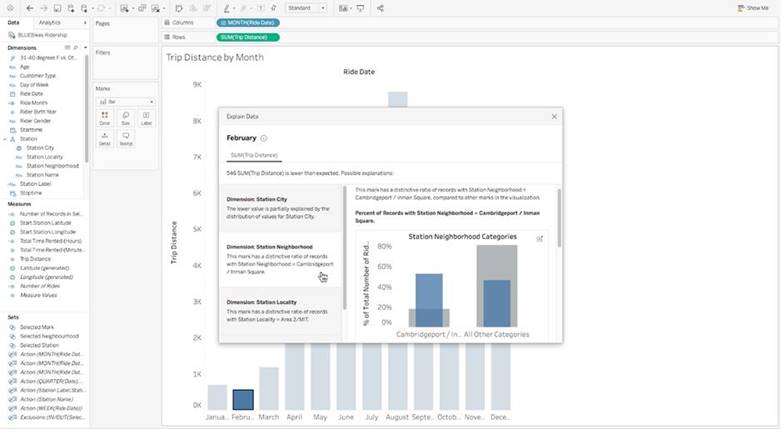Click the info icon beside February

pyautogui.click(x=264, y=138)
